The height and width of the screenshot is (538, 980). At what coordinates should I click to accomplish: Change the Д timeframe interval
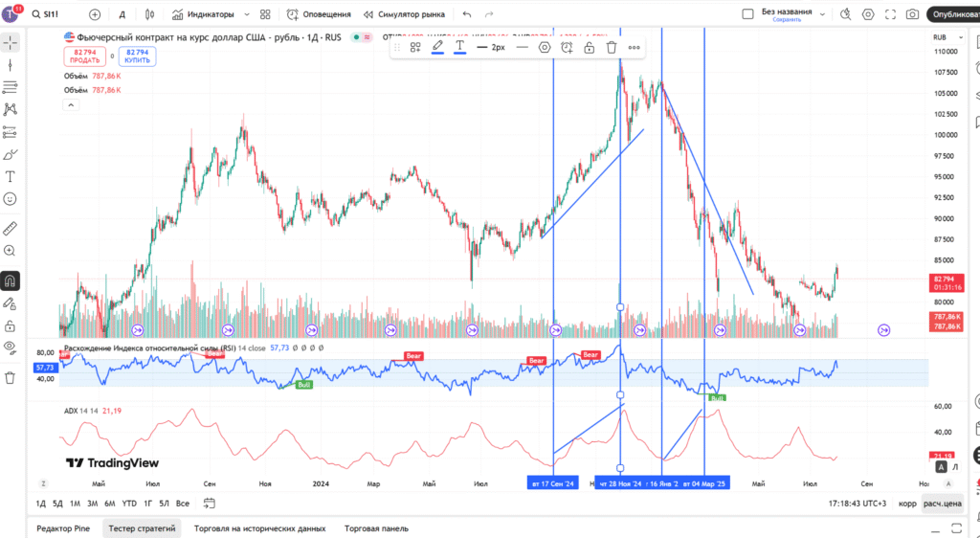[122, 13]
